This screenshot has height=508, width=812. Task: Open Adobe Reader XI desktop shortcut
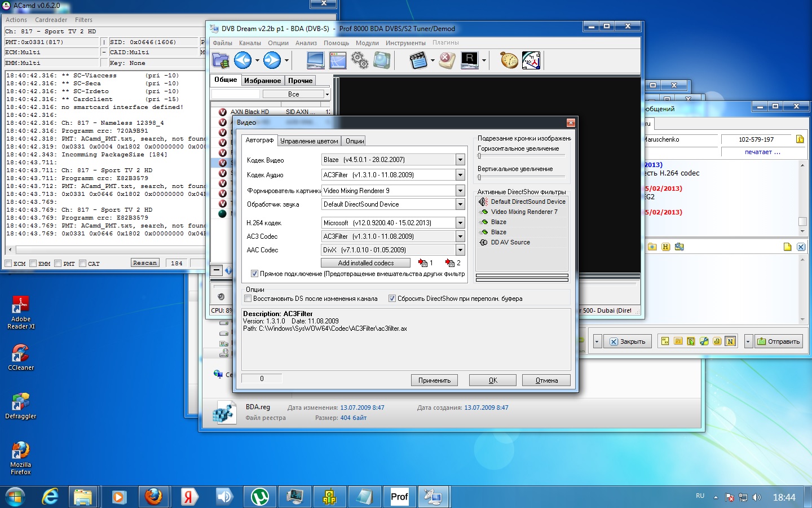[x=21, y=313]
